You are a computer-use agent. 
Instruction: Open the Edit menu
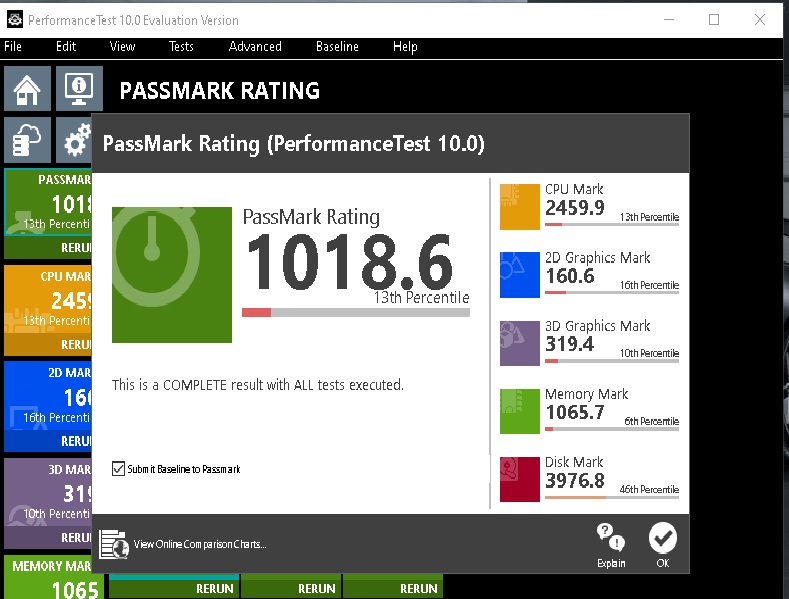tap(66, 47)
